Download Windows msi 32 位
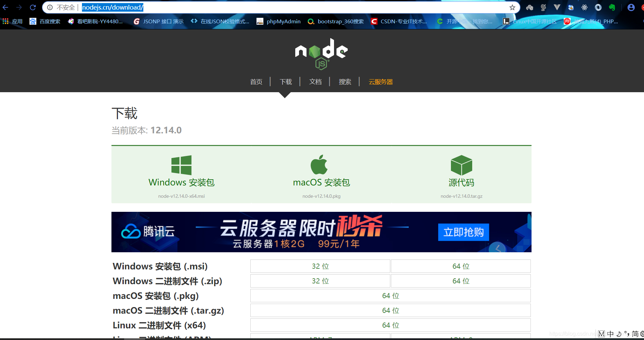 (320, 266)
